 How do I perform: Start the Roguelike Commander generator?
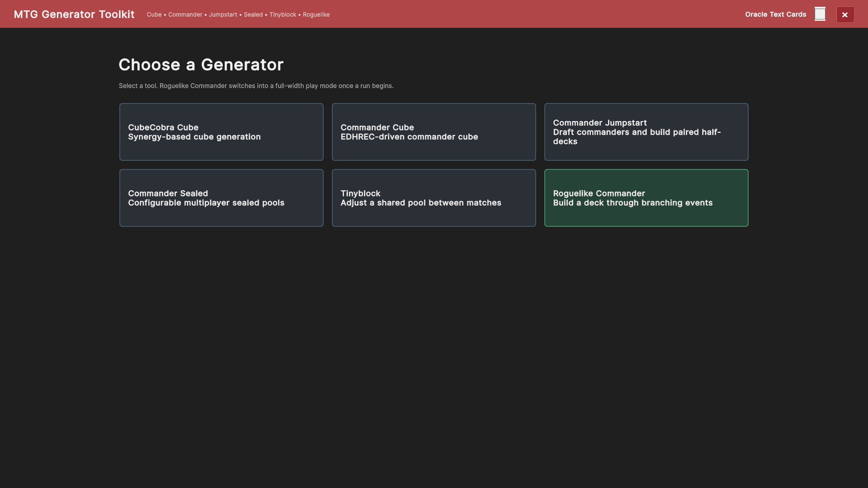[646, 198]
